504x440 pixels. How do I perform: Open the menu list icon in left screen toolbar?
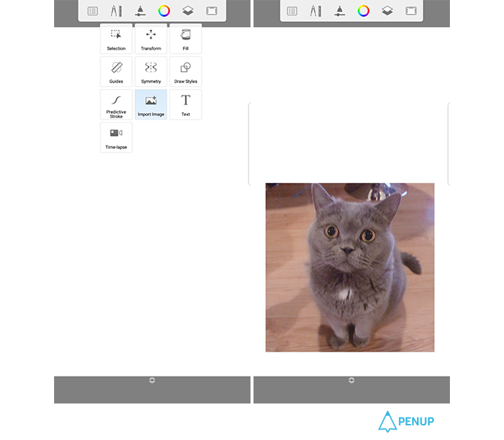93,11
